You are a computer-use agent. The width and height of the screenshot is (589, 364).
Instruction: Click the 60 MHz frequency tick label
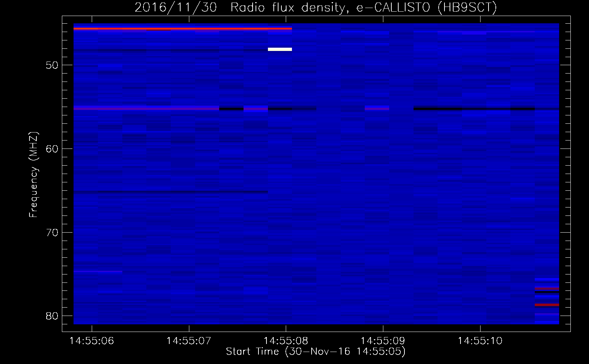pos(52,149)
